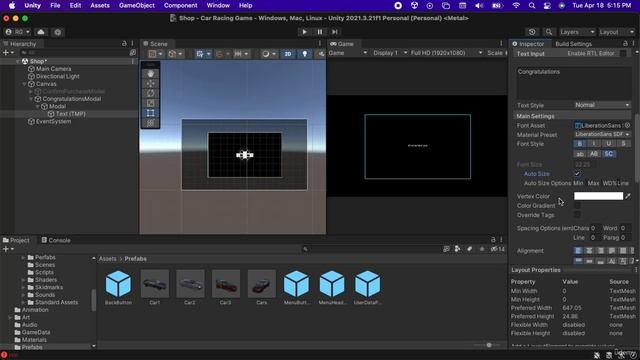640x360 pixels.
Task: Open the Layers dropdown
Action: click(x=577, y=32)
